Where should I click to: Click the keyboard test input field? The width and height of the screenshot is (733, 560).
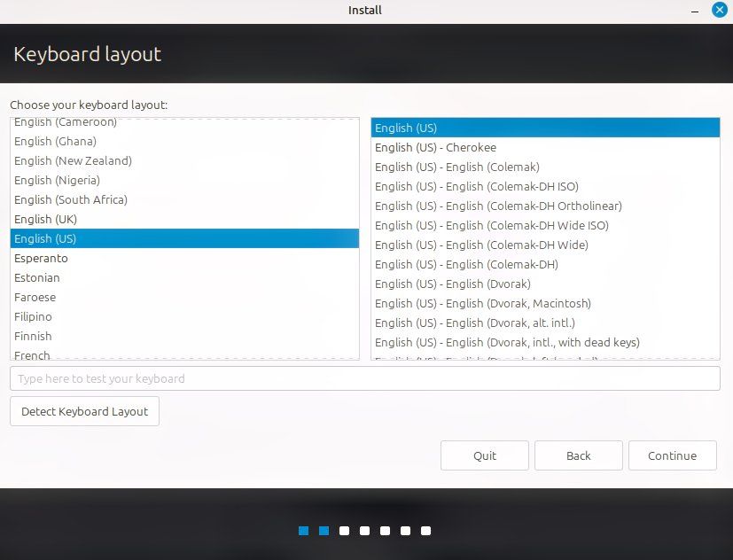[365, 378]
